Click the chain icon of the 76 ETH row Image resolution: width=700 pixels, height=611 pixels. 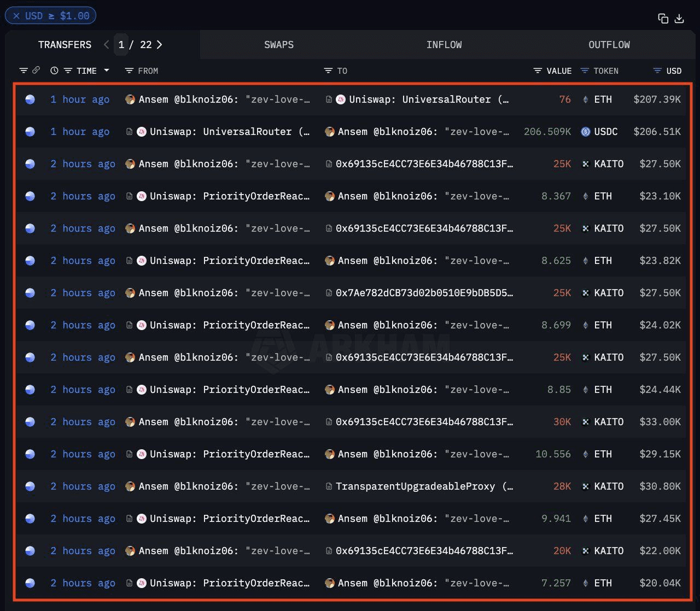coord(30,99)
